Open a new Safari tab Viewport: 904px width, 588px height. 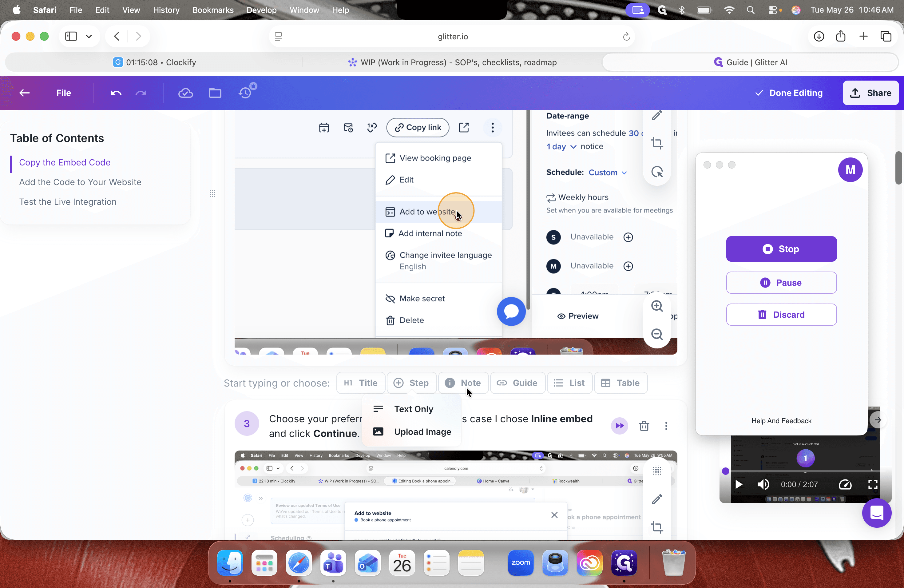click(x=863, y=37)
